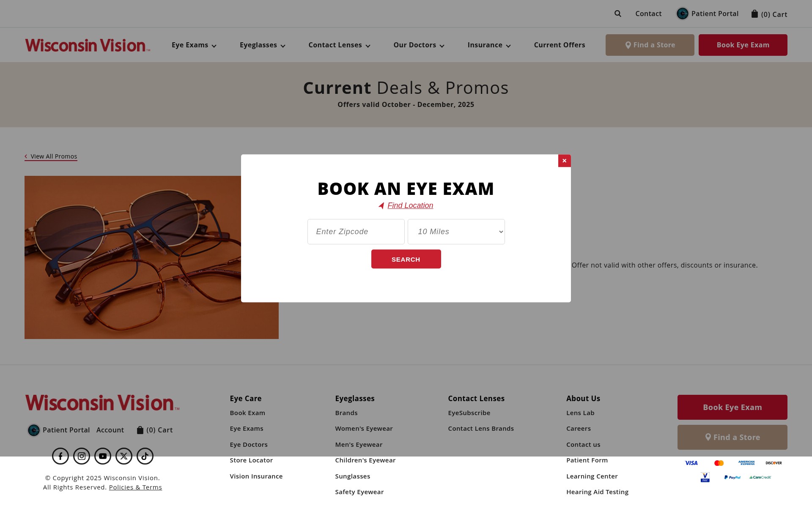The image size is (812, 514).
Task: Click the Find Location link
Action: pos(410,205)
